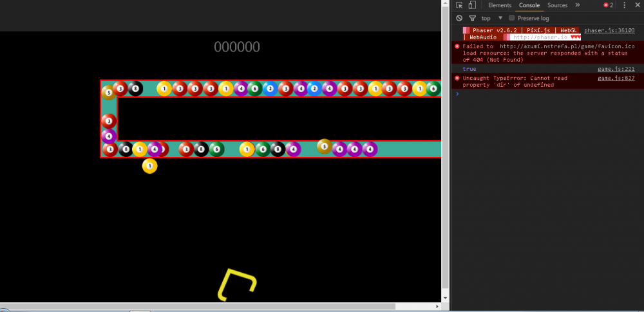Open the top execution context dropdown
Screen dimensions: 644x312
pos(492,18)
